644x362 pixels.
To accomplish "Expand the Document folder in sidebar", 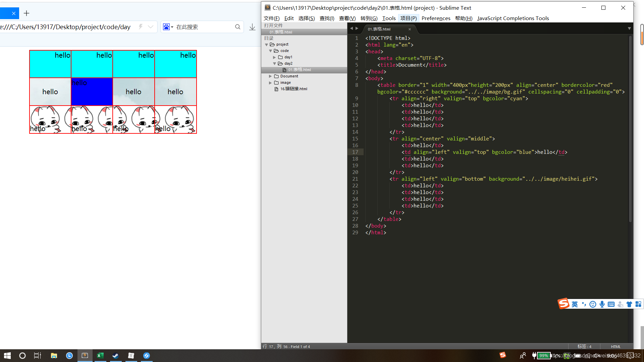I will click(270, 76).
